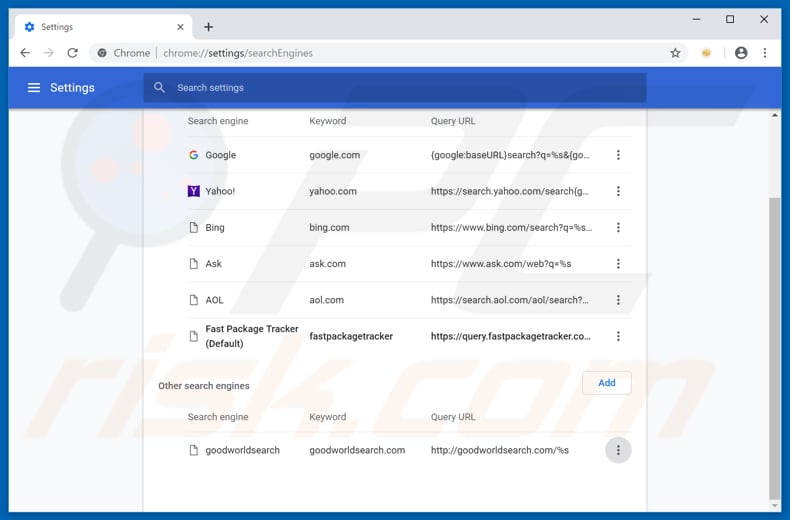Click the Bing page icon
The width and height of the screenshot is (790, 520).
(x=193, y=227)
